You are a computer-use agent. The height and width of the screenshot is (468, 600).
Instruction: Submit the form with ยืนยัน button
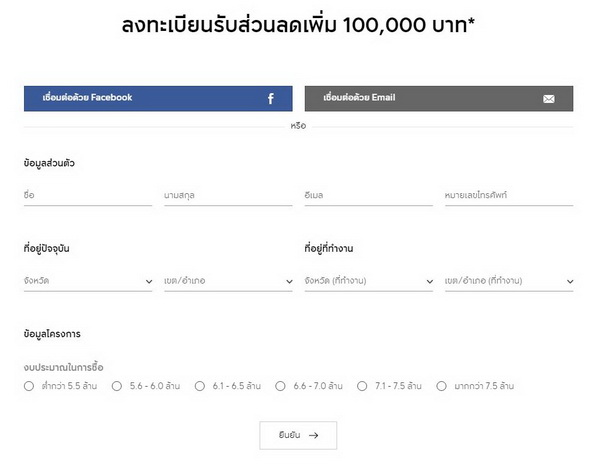(298, 435)
